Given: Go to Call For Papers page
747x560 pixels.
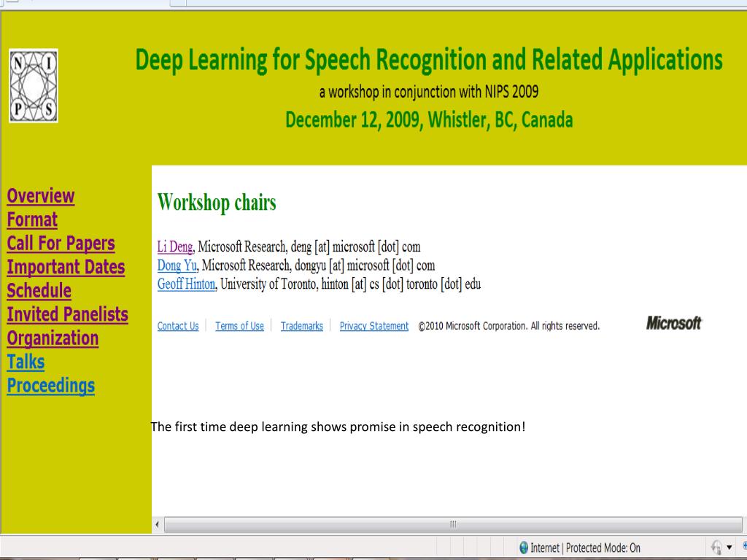Looking at the screenshot, I should pyautogui.click(x=61, y=244).
